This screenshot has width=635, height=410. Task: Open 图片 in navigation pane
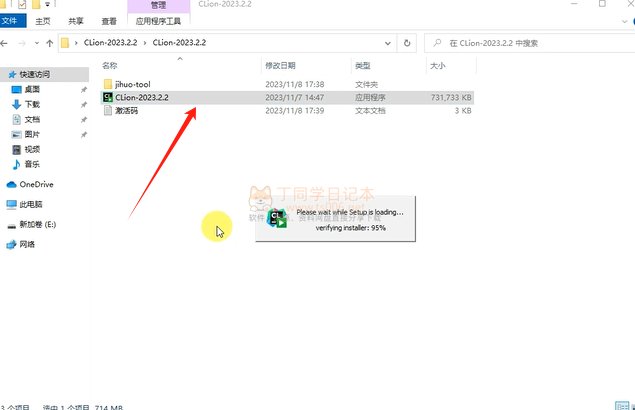click(x=32, y=135)
